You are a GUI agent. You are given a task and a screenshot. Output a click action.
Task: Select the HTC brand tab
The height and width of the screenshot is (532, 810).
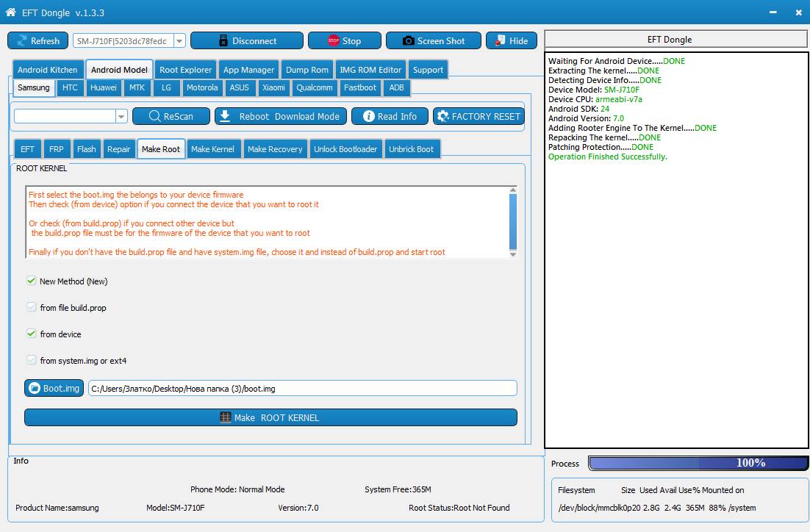pos(70,87)
